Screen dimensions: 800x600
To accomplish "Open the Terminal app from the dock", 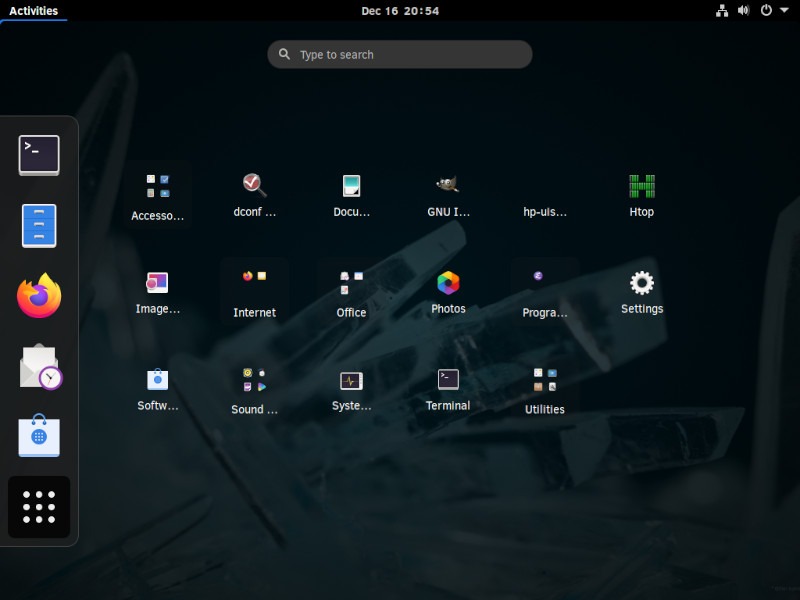I will pos(38,154).
